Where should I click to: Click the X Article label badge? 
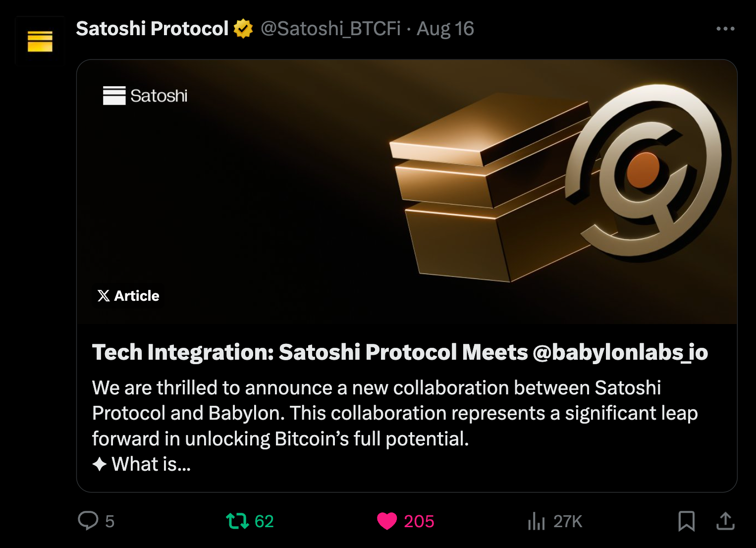(128, 296)
